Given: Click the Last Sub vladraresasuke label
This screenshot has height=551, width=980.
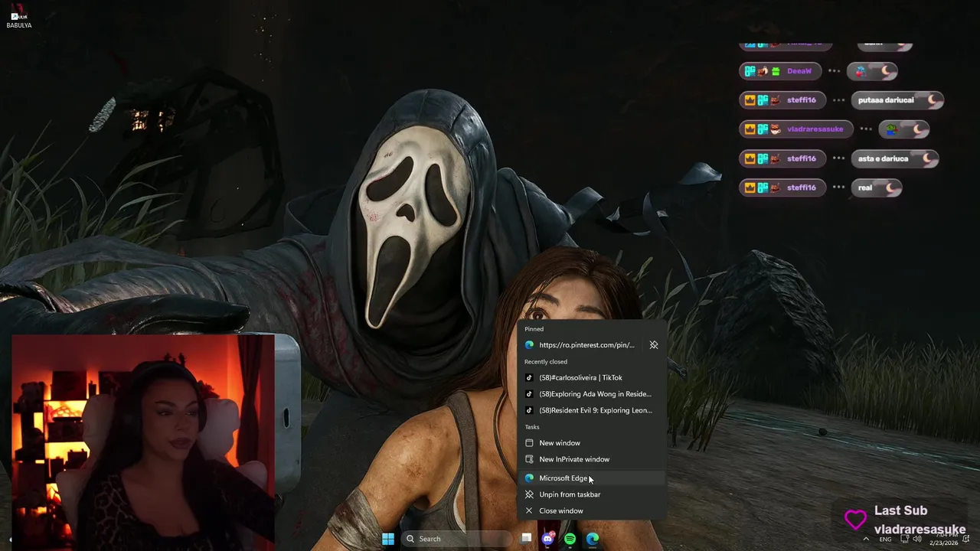Looking at the screenshot, I should [x=920, y=530].
